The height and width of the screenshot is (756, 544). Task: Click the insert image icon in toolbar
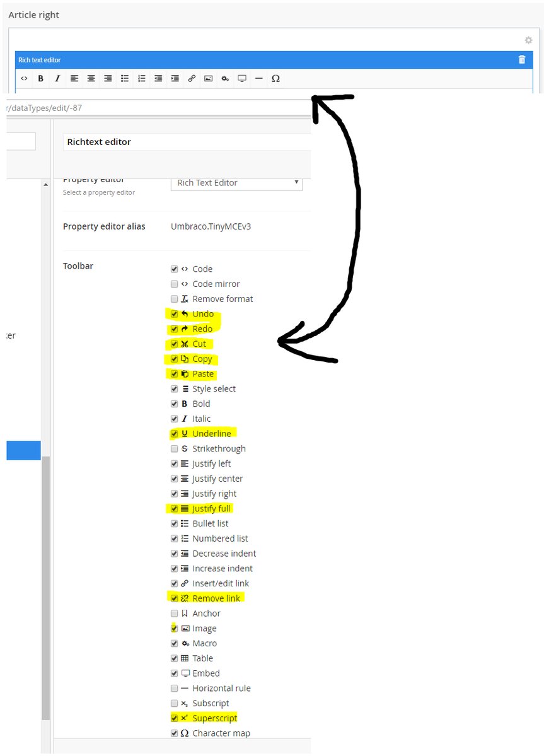[208, 79]
